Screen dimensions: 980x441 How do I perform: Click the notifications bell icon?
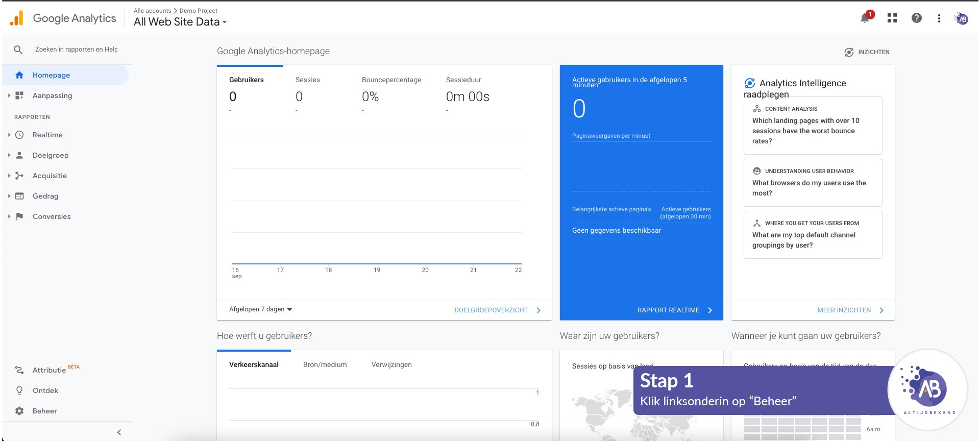(x=865, y=18)
